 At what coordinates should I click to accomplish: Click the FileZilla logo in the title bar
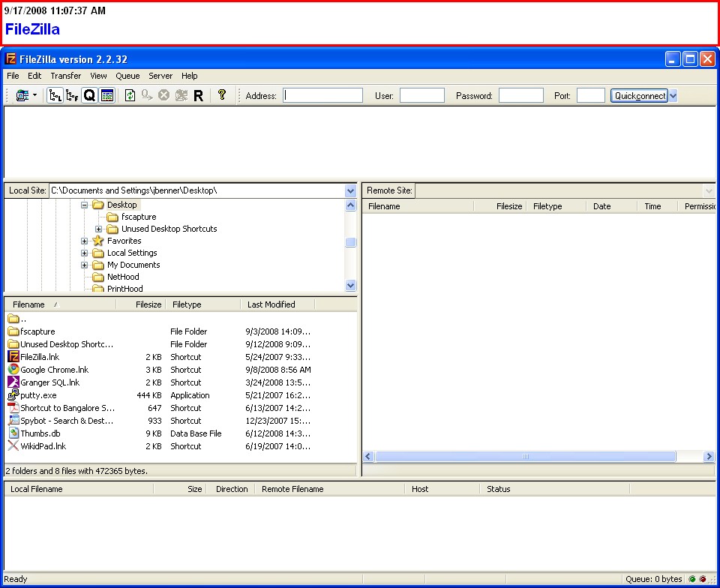point(10,58)
